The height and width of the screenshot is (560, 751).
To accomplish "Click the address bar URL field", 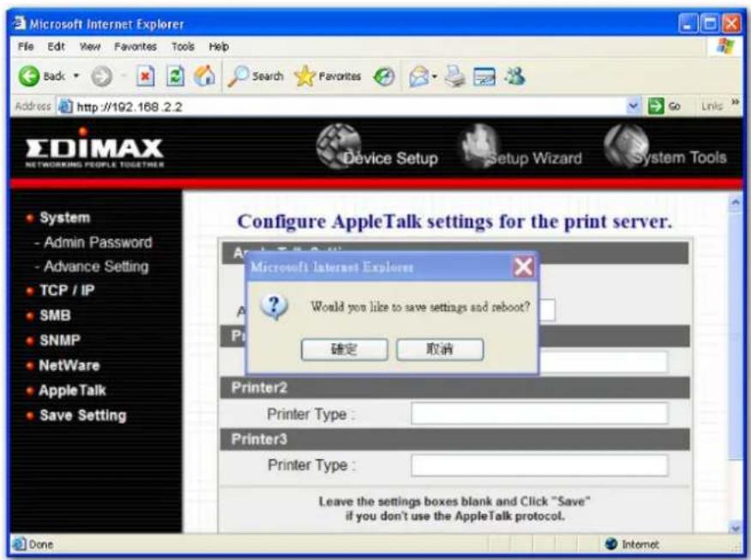I will click(342, 106).
